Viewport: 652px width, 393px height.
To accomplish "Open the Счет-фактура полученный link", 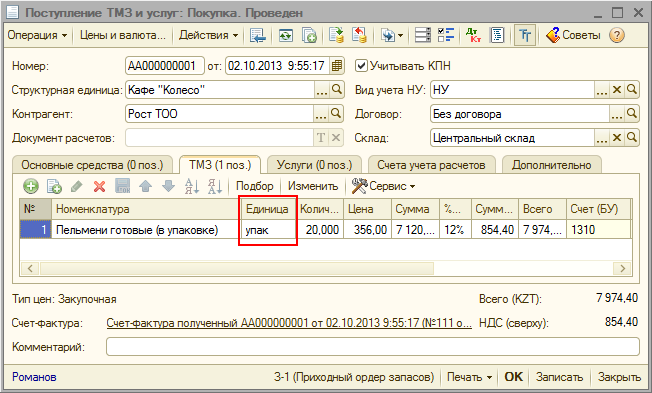I will (289, 323).
